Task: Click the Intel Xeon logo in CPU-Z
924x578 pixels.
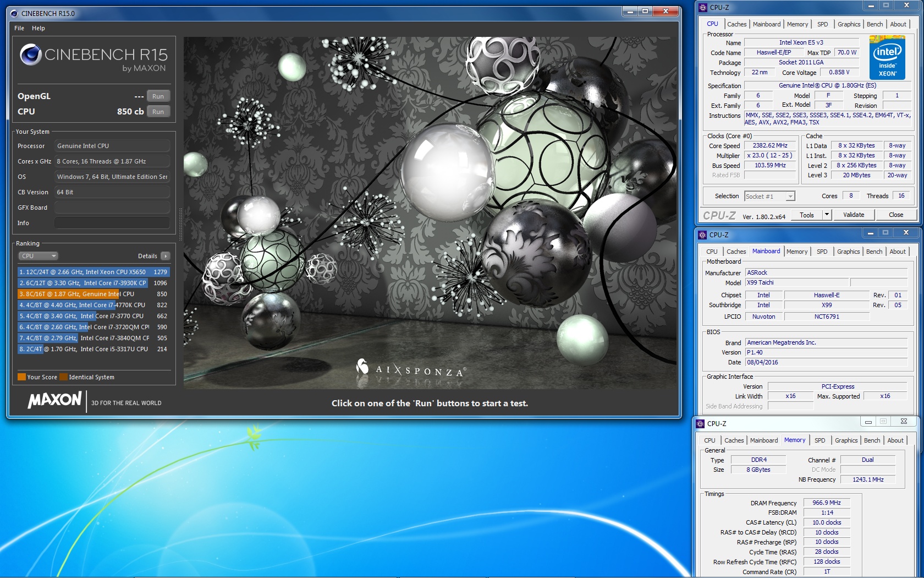Action: (887, 57)
